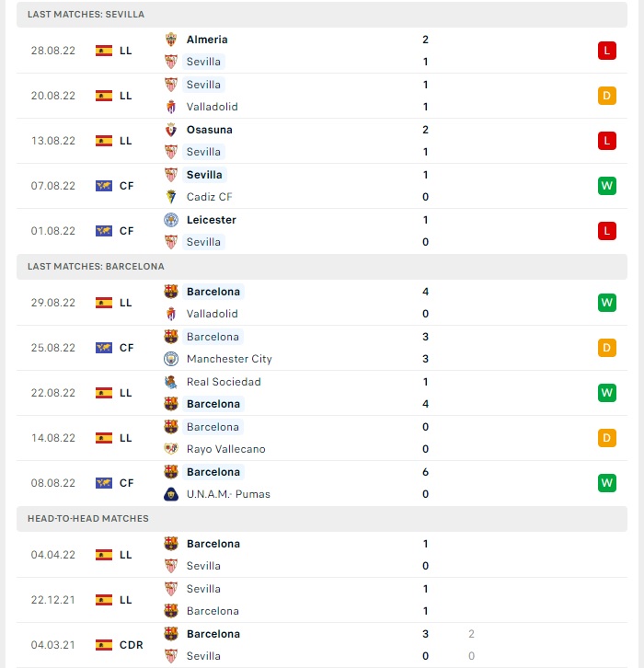Open the Last Matches: Barcelona section header
The image size is (644, 668).
tap(322, 267)
